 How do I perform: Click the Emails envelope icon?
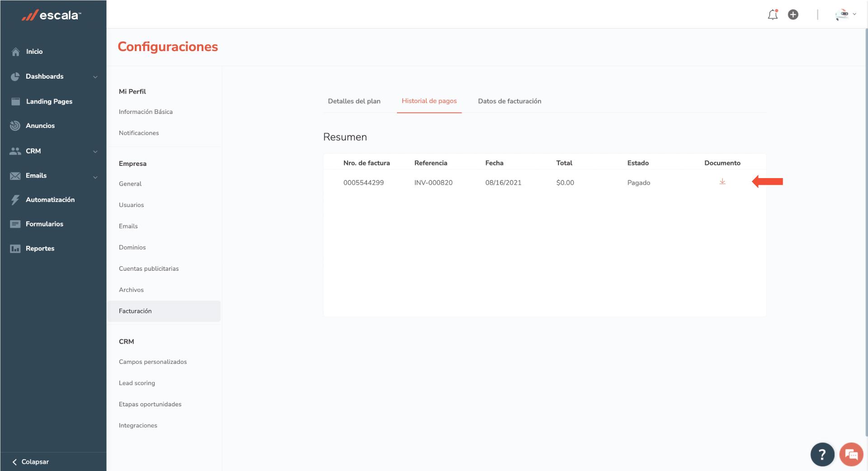15,176
